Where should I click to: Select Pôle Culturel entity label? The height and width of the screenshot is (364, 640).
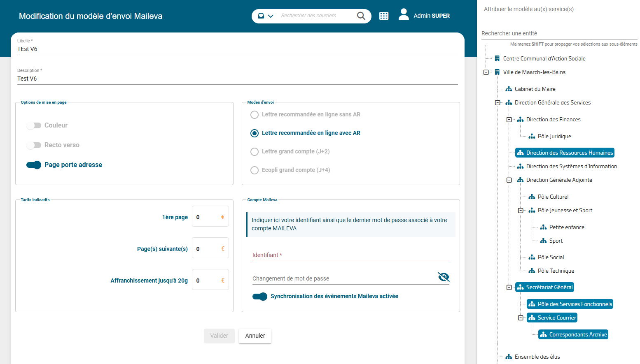point(553,197)
